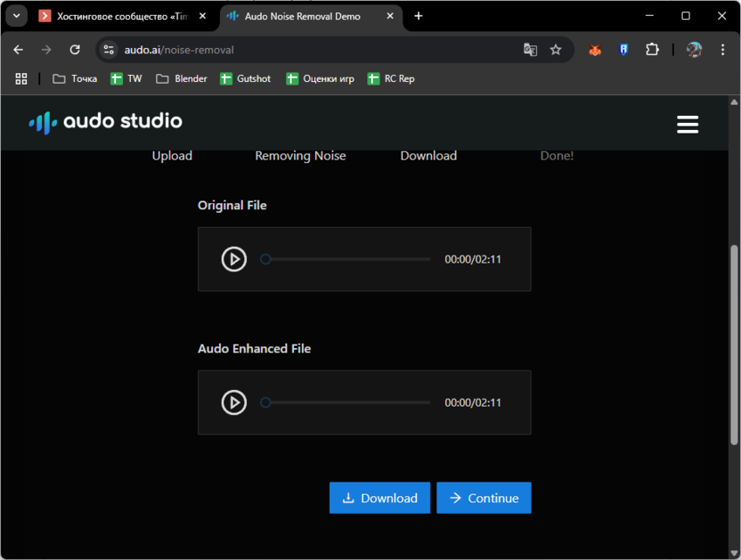Click the Audo Studio logo
This screenshot has height=560, width=741.
click(105, 122)
